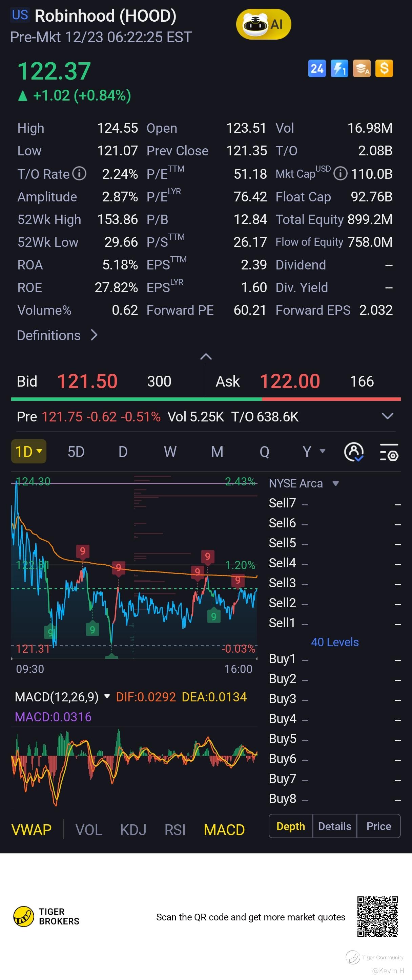The height and width of the screenshot is (980, 412).
Task: Tap the blue 24-hour trading icon
Action: [x=317, y=68]
